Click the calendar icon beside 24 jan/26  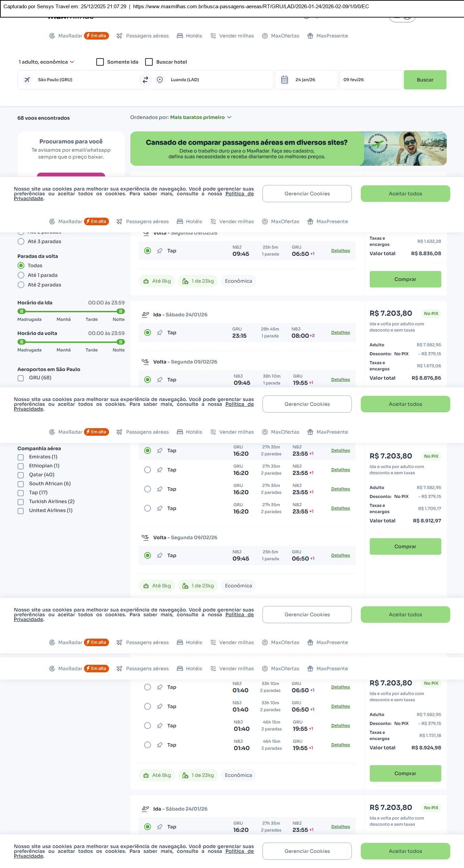pos(284,80)
